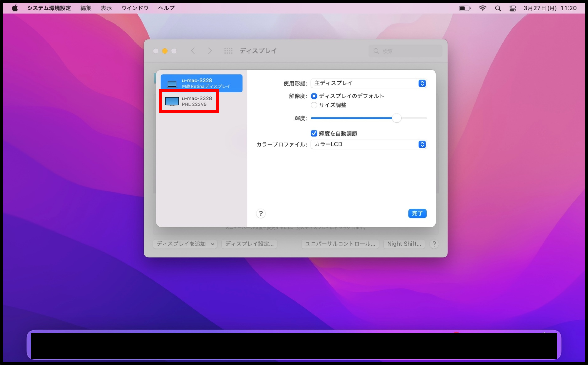Select the PHL 223V5 display entry

pyautogui.click(x=202, y=101)
